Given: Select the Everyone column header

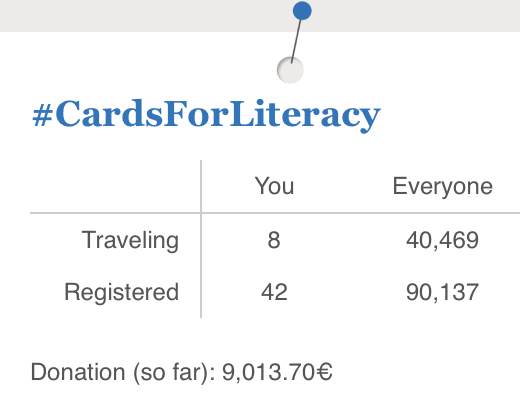Looking at the screenshot, I should point(443,187).
